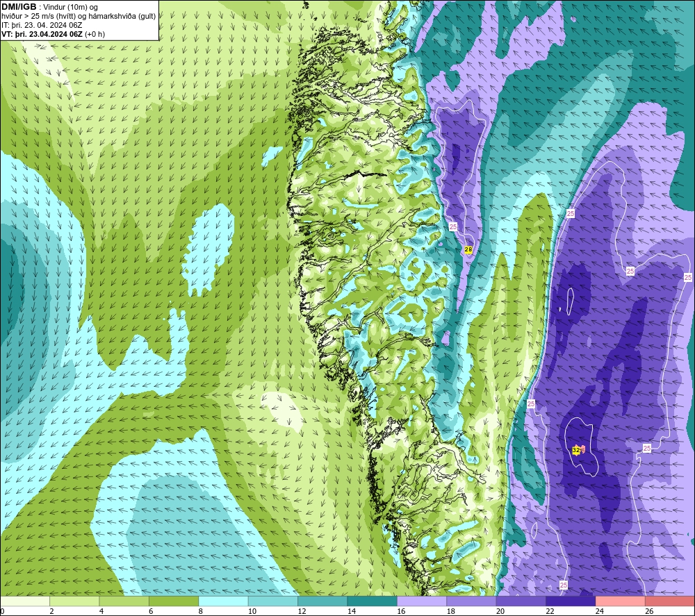695x616 pixels.
Task: Click the '0' label on the color scale
Action: tap(2, 611)
